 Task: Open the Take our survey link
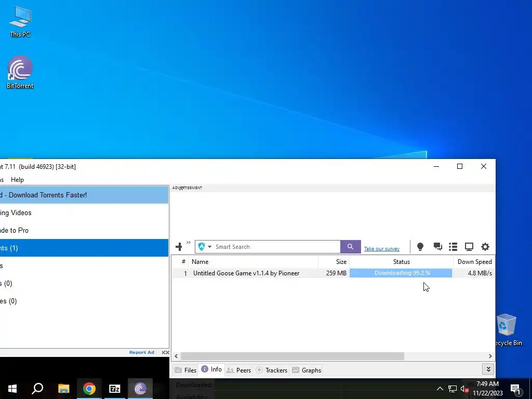click(x=382, y=249)
